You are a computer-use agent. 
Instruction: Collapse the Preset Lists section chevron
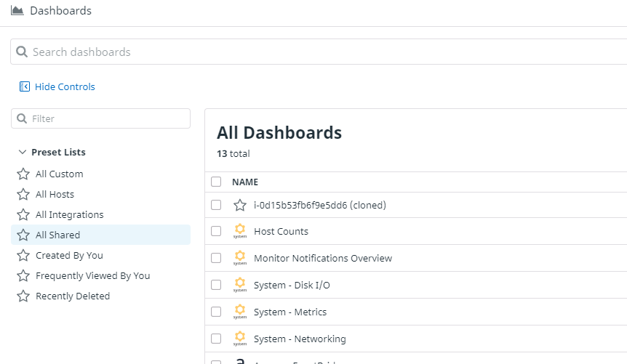(x=23, y=153)
